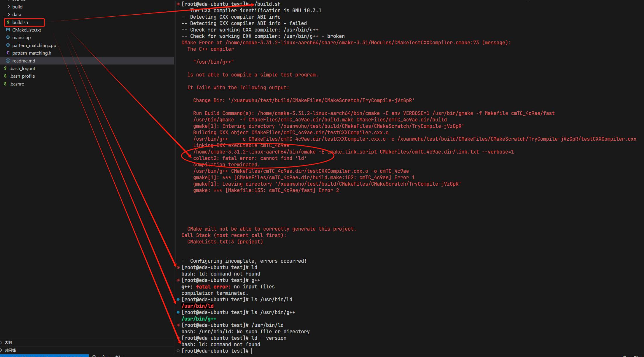Viewport: 644px width, 357px height.
Task: Click 'collect2: fatal error: cannot find ld' line
Action: pyautogui.click(x=250, y=158)
